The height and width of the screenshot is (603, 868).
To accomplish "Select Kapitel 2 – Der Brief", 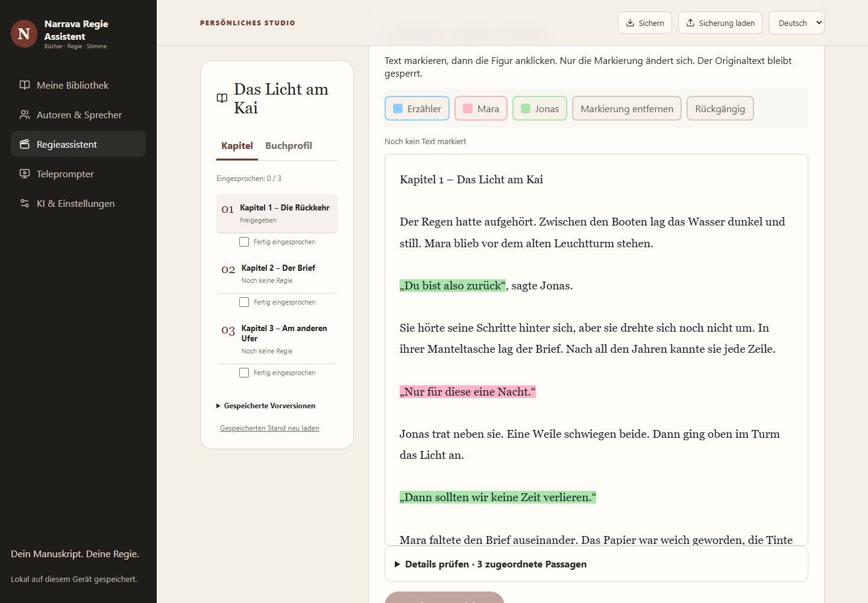I will (277, 274).
